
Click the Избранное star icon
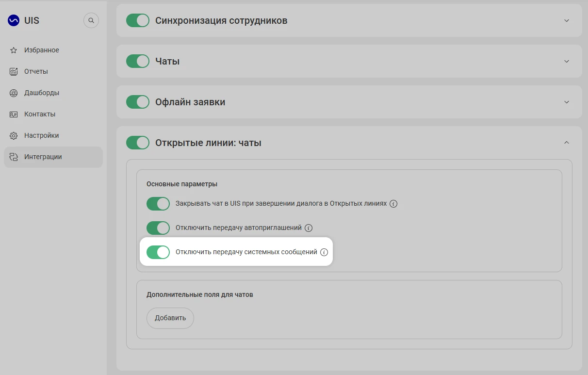point(14,50)
